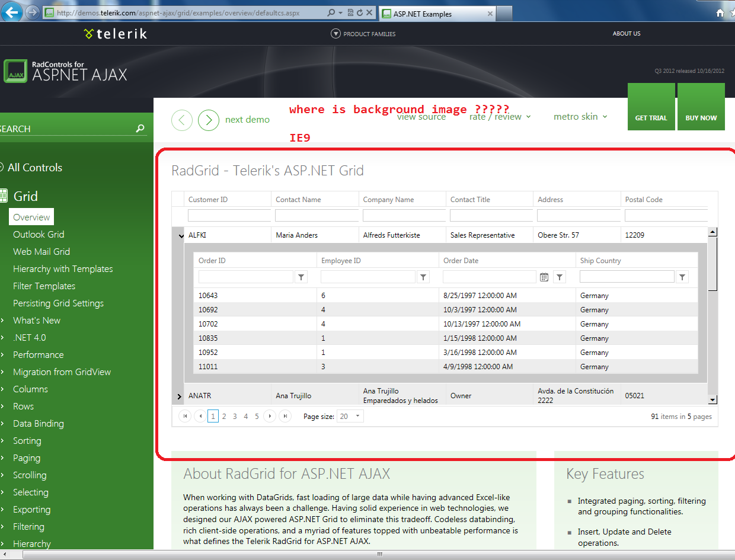The image size is (735, 560).
Task: Click the grid vertical scrollbar up arrow
Action: (713, 232)
